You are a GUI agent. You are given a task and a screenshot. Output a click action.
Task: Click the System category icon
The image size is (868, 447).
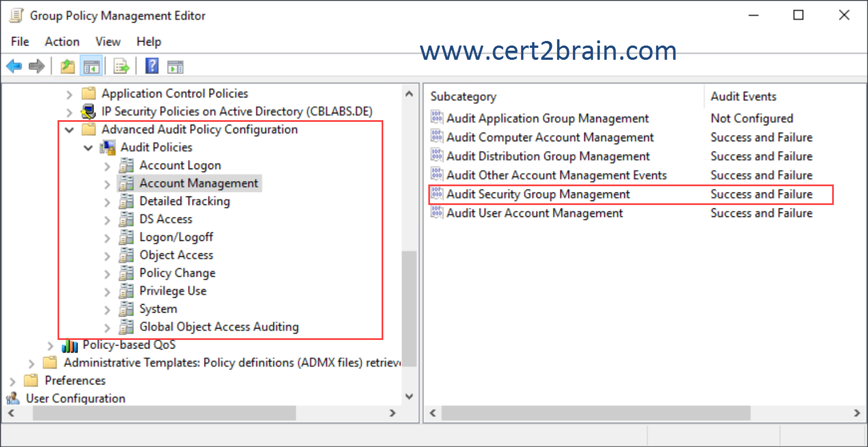click(x=126, y=309)
